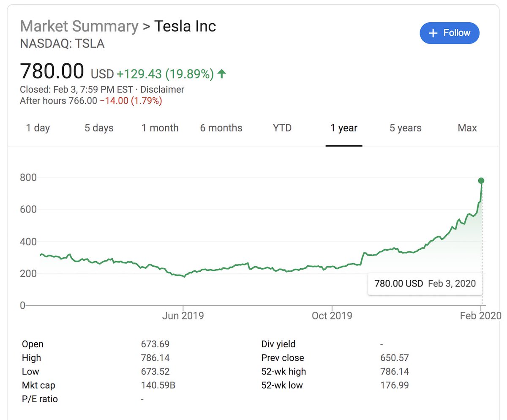Click the green up arrow beside the percent gain
Screen dimensions: 507x420
pyautogui.click(x=221, y=74)
